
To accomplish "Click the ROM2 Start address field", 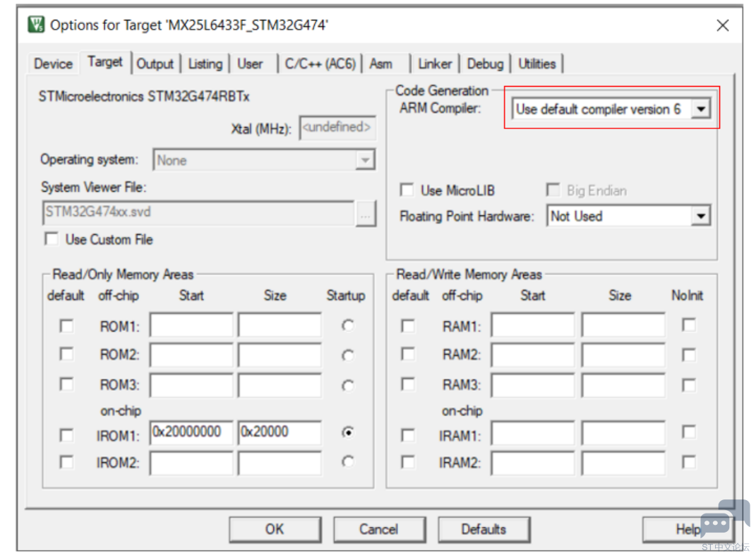I will coord(191,355).
